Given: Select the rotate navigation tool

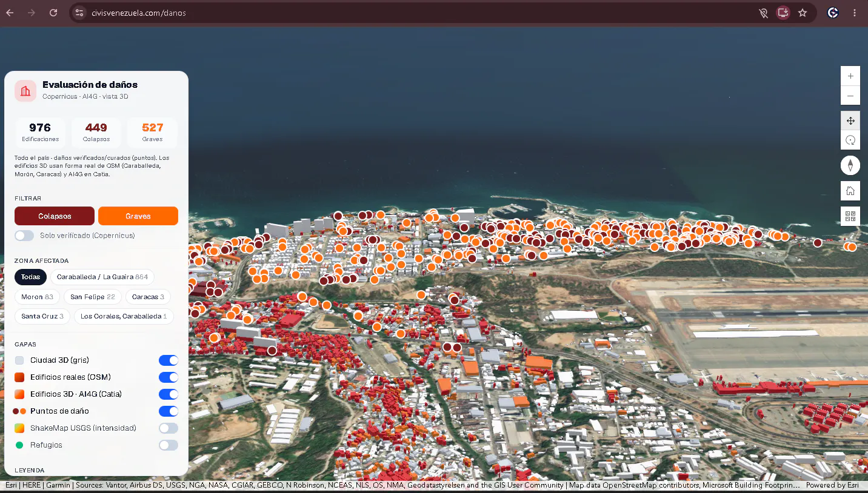Looking at the screenshot, I should (x=850, y=140).
